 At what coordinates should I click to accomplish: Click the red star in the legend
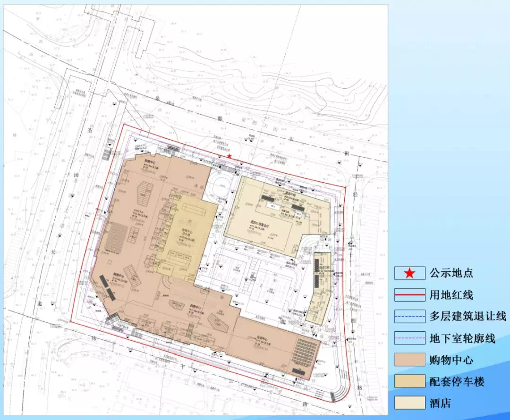[x=409, y=273]
